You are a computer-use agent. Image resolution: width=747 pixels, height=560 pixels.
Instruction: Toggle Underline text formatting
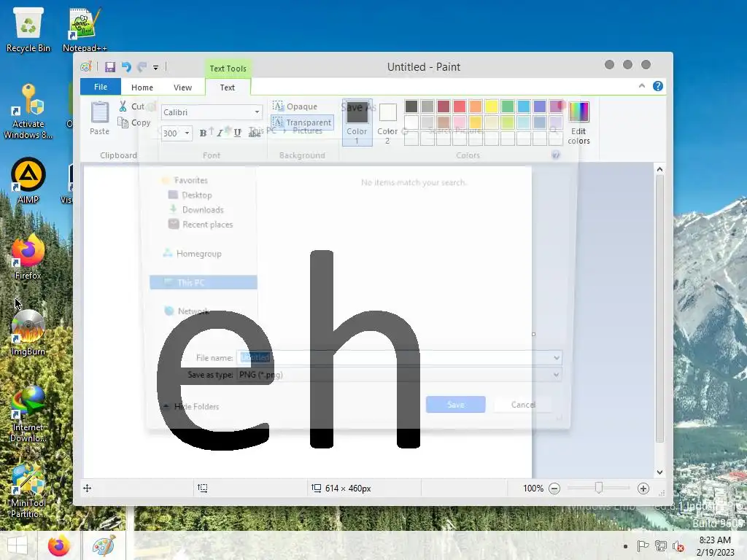click(237, 133)
